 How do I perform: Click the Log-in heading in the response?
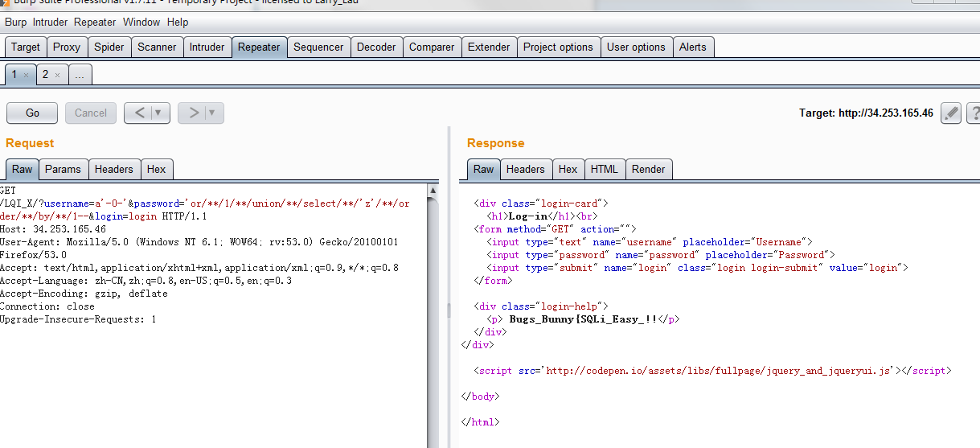[527, 216]
